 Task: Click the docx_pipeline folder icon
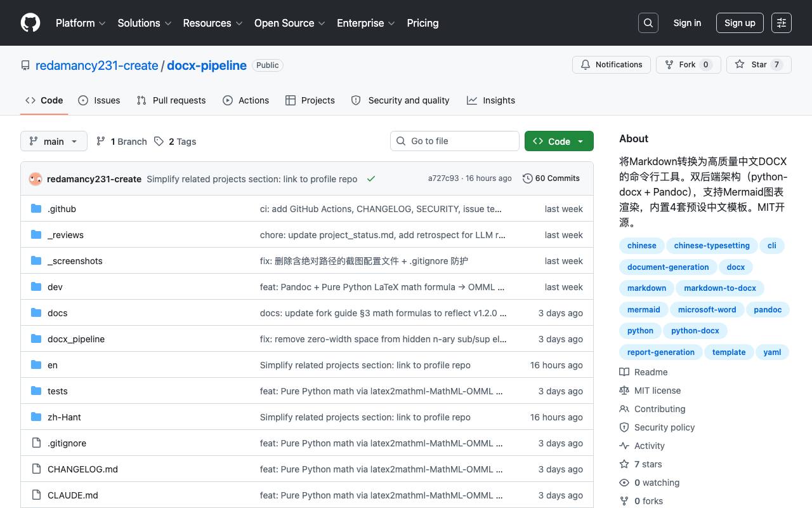[x=36, y=339]
